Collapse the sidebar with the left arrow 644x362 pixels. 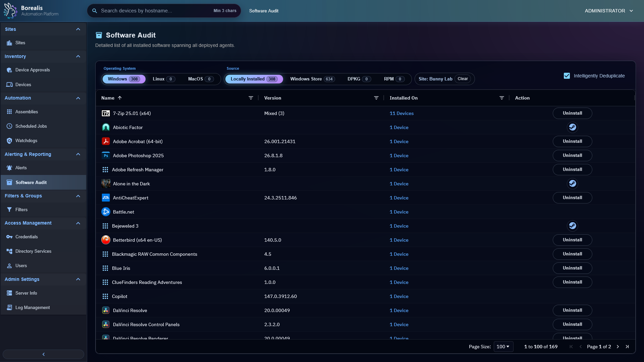click(x=43, y=354)
